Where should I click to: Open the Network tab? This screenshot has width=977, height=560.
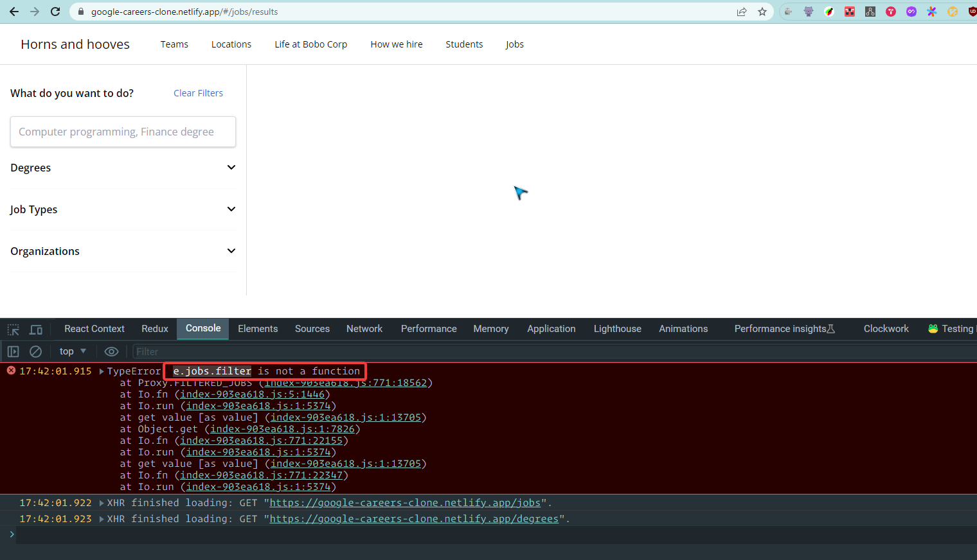tap(364, 329)
